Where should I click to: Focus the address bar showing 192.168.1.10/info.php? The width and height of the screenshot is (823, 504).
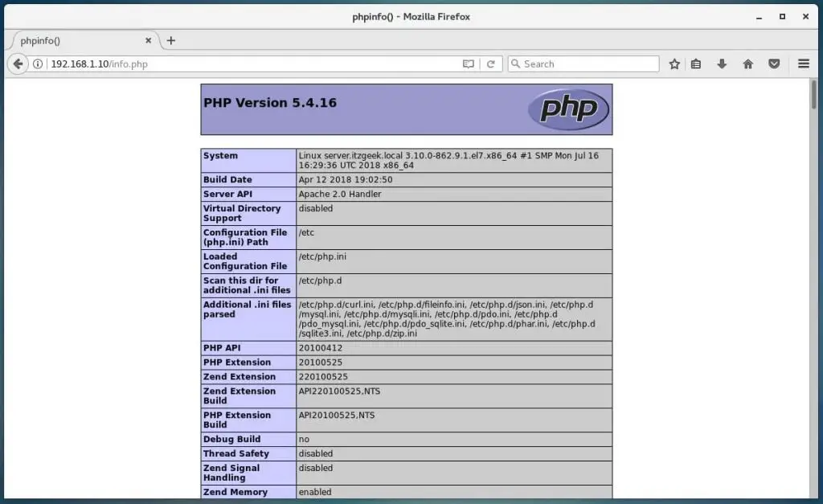pos(255,64)
